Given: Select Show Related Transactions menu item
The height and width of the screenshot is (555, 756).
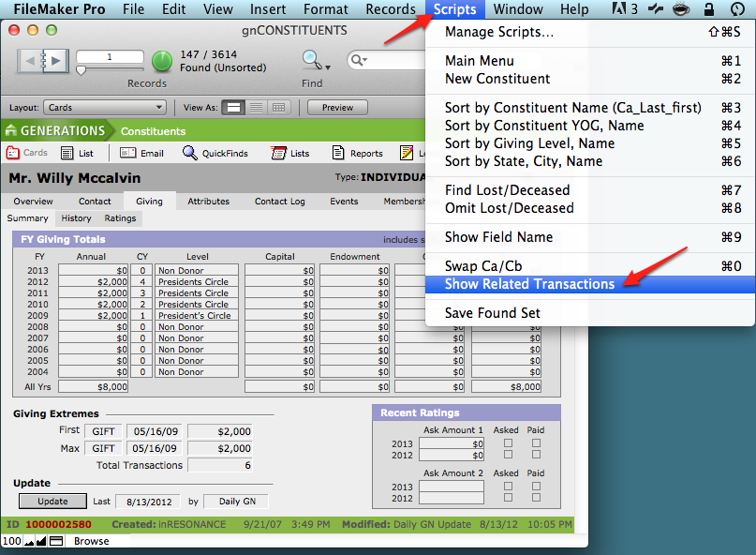Looking at the screenshot, I should point(529,284).
